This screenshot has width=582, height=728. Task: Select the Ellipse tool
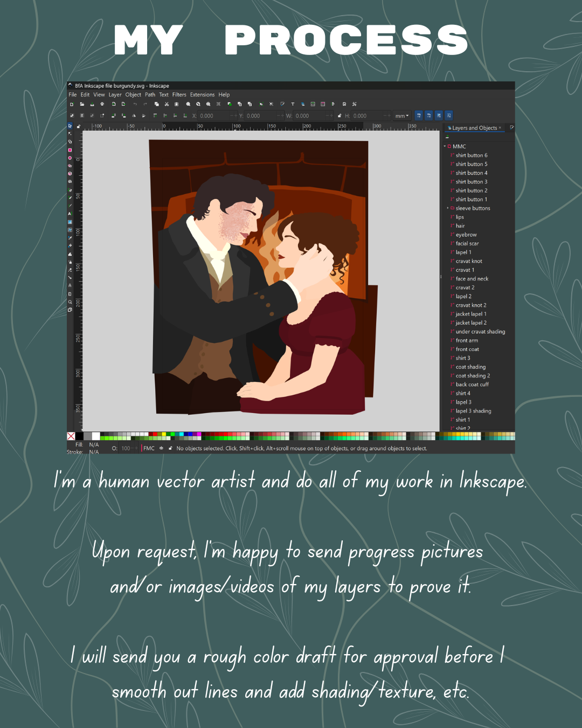click(x=70, y=157)
